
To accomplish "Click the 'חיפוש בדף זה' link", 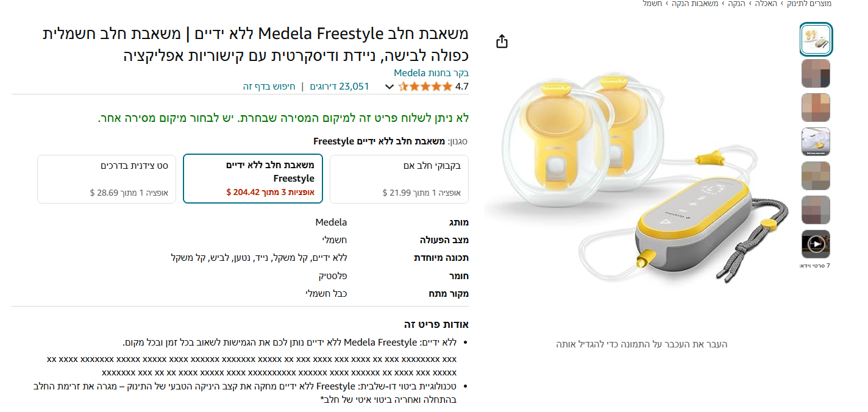I will click(269, 87).
